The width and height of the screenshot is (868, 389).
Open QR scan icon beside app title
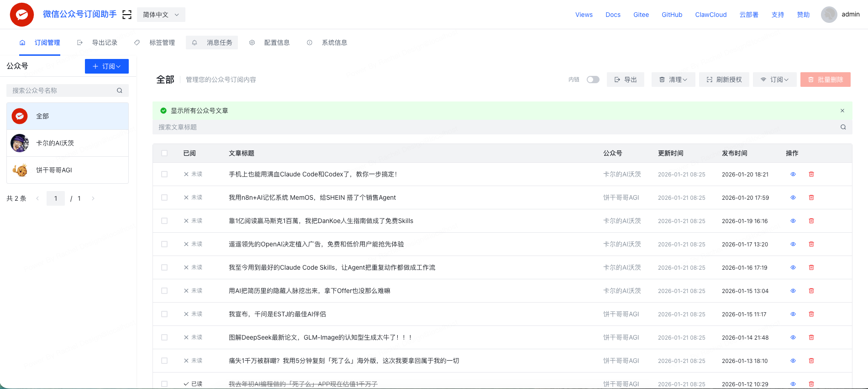click(127, 15)
